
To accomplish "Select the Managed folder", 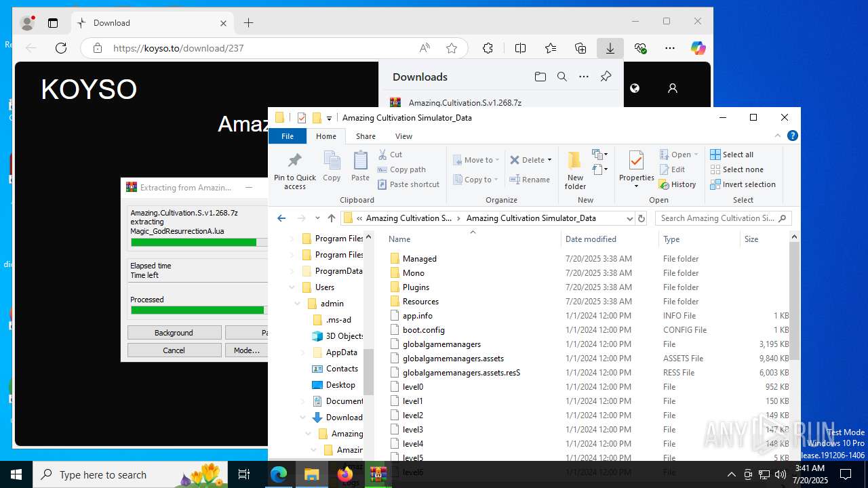I will 419,259.
